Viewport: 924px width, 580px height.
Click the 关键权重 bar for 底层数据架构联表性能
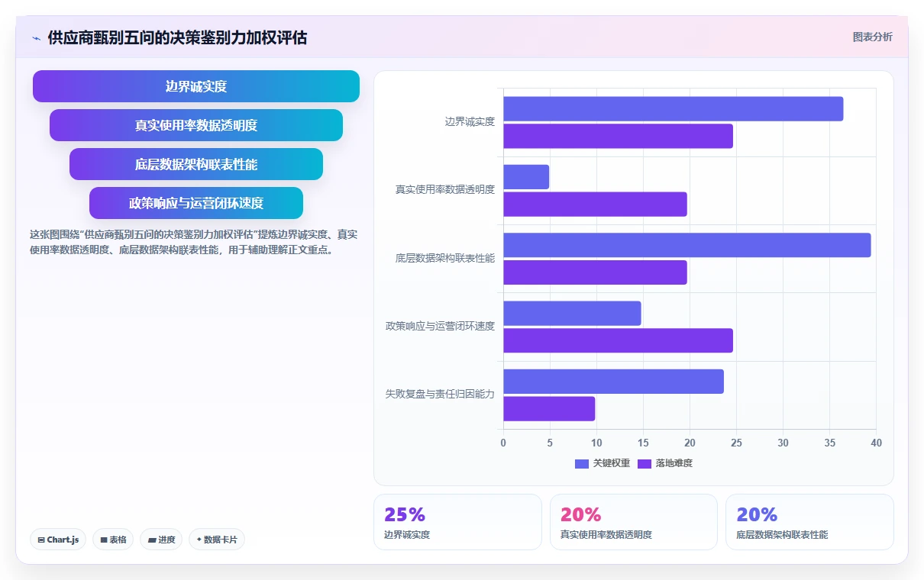pos(687,245)
